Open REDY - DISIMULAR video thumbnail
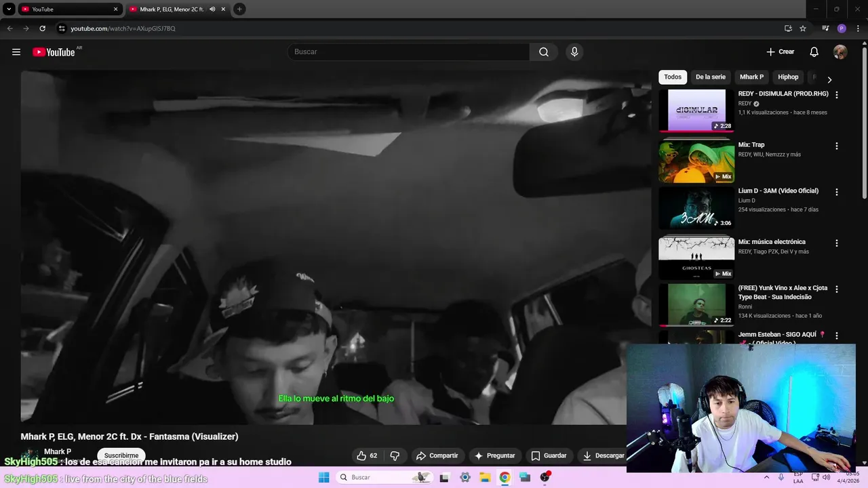868x488 pixels. point(696,110)
